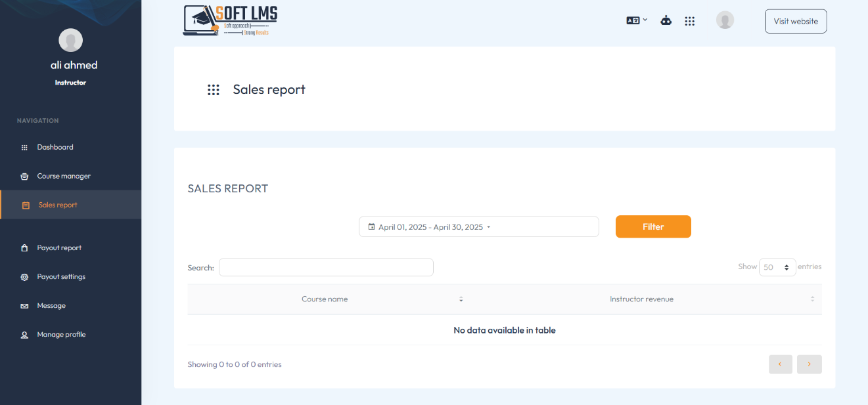Open Course manager from navigation

70,177
